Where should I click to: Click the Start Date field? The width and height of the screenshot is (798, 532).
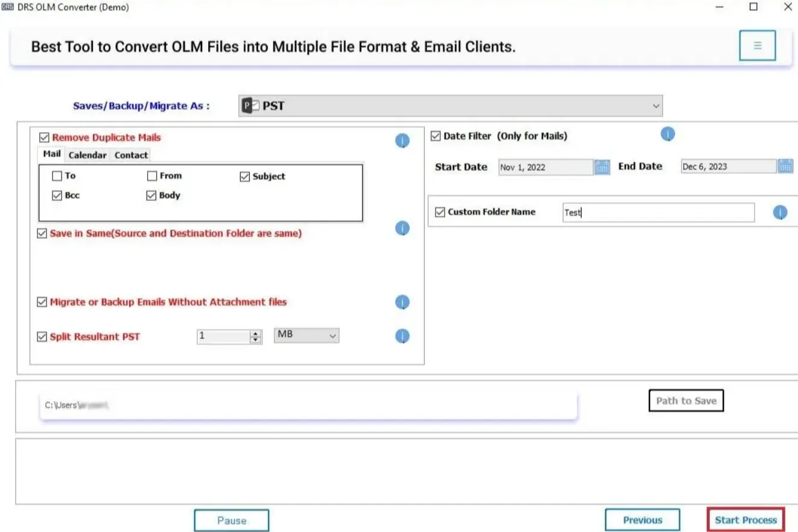tap(546, 167)
